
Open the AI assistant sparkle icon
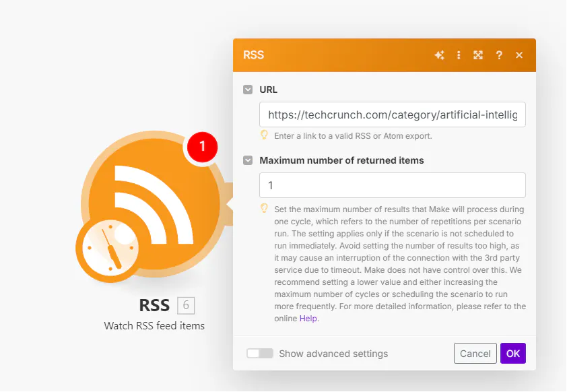(x=439, y=55)
